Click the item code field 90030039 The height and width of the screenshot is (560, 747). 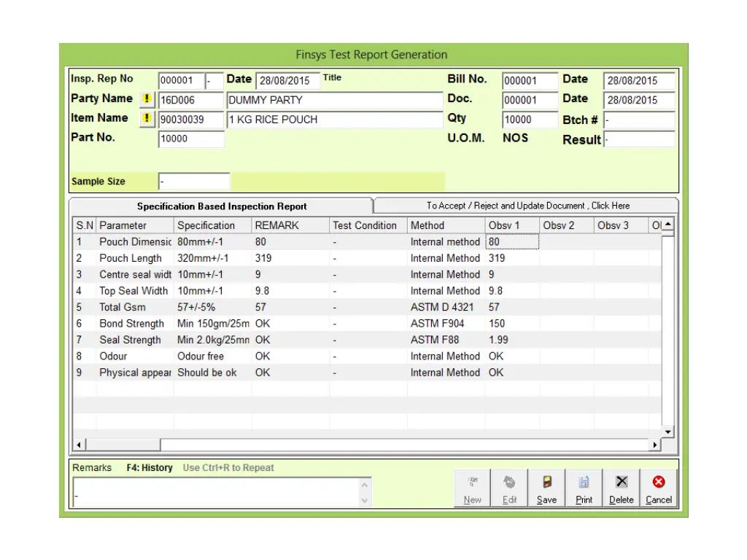(x=190, y=120)
